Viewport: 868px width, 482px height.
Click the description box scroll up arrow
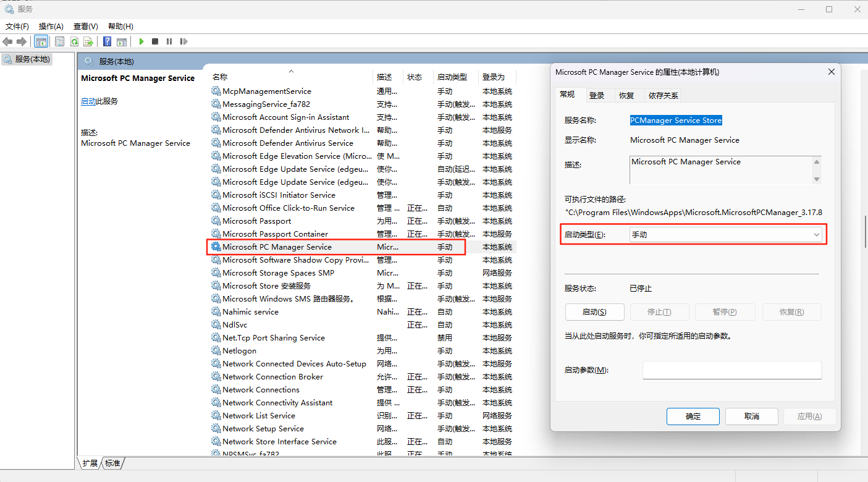(817, 162)
